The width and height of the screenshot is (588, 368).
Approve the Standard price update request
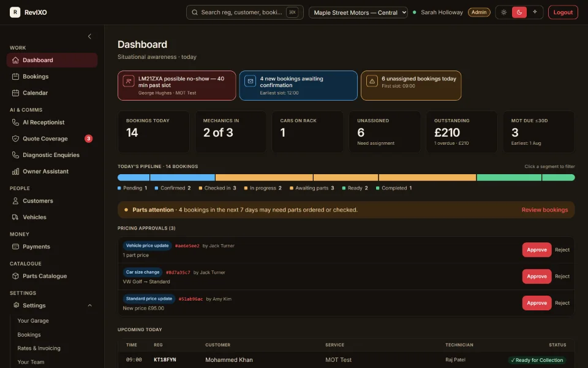click(x=537, y=303)
